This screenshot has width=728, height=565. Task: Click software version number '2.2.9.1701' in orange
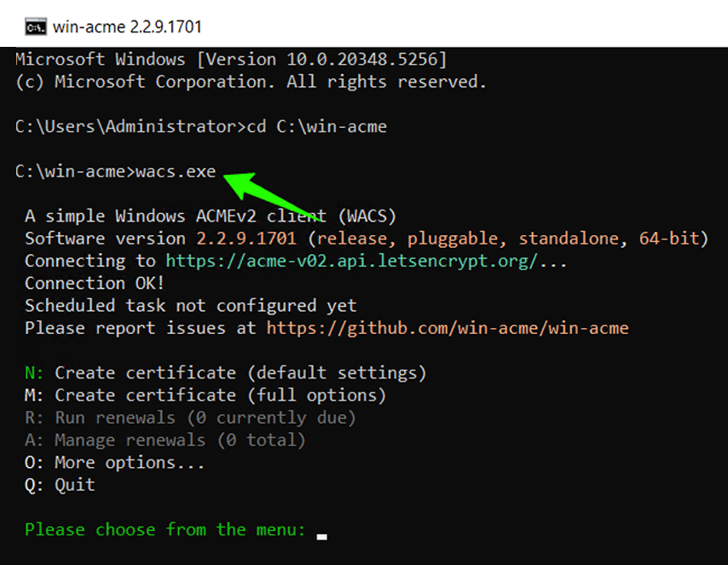point(246,239)
